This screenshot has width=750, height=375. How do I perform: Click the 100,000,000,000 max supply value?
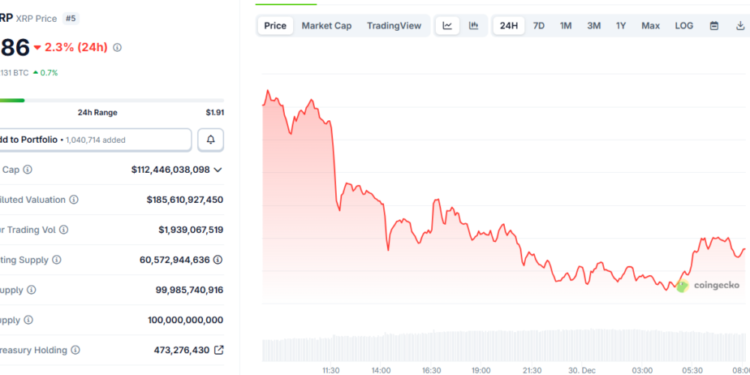pyautogui.click(x=186, y=320)
